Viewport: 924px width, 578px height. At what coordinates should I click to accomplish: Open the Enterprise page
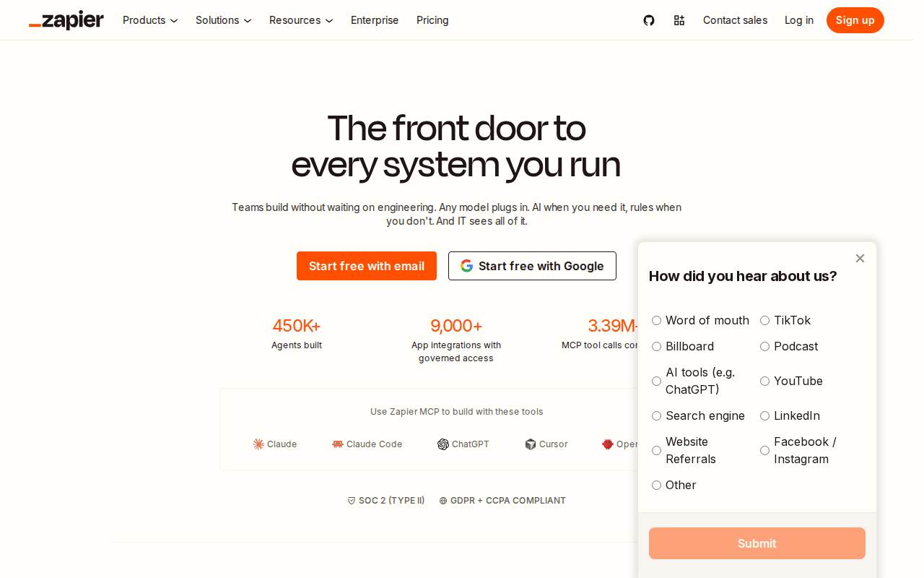[x=375, y=20]
